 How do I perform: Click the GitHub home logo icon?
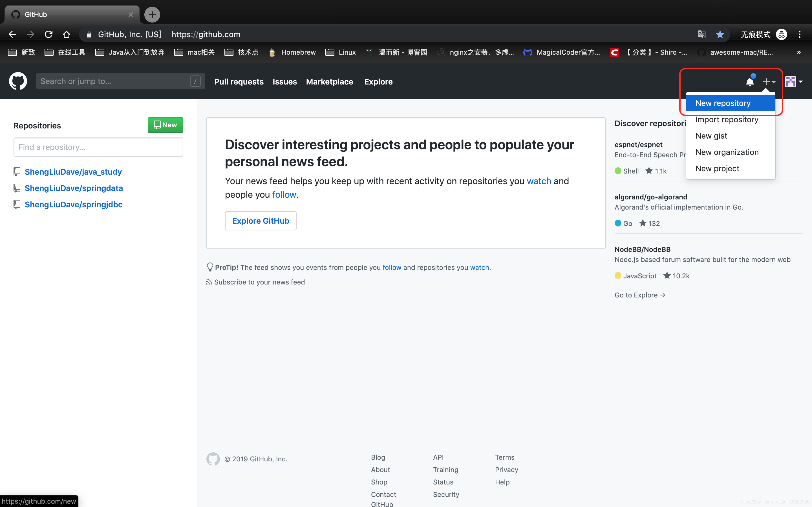pyautogui.click(x=17, y=81)
